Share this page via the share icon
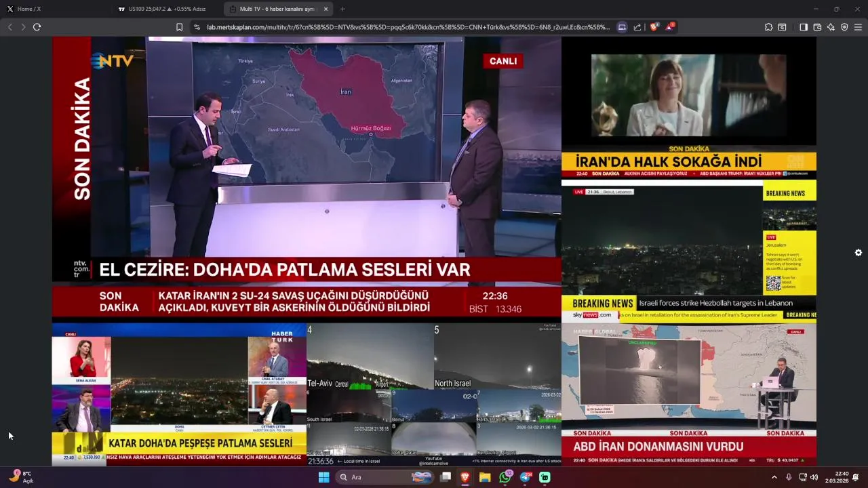This screenshot has height=488, width=868. point(637,27)
